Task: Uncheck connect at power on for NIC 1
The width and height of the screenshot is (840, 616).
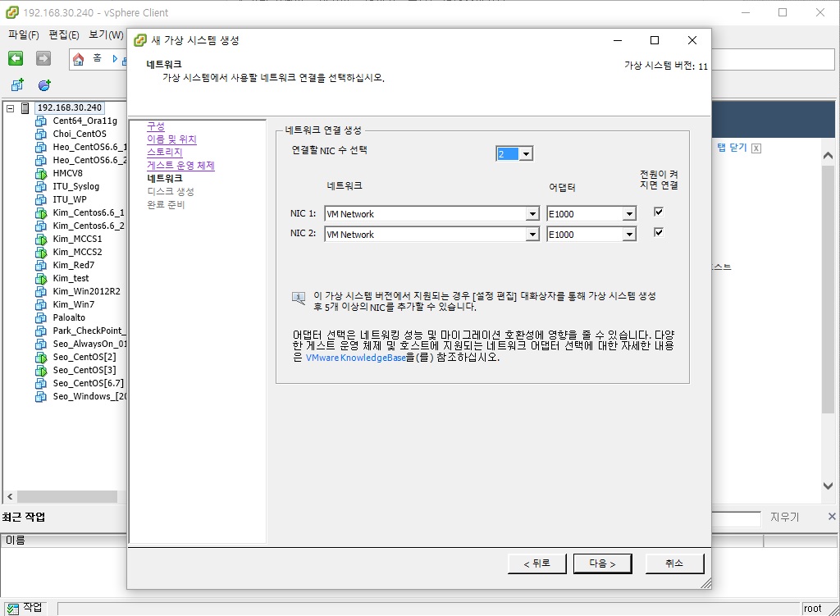Action: tap(658, 212)
